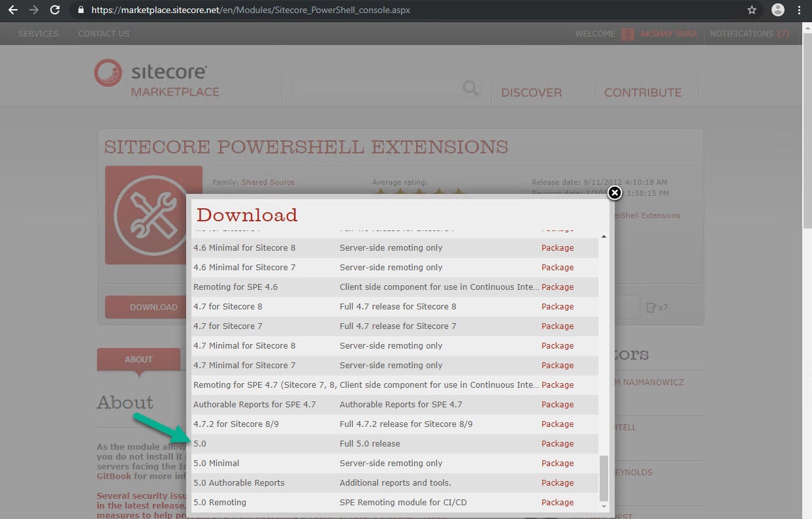Select the '5.0' row name
Viewport: 812px width, 519px height.
coord(199,443)
